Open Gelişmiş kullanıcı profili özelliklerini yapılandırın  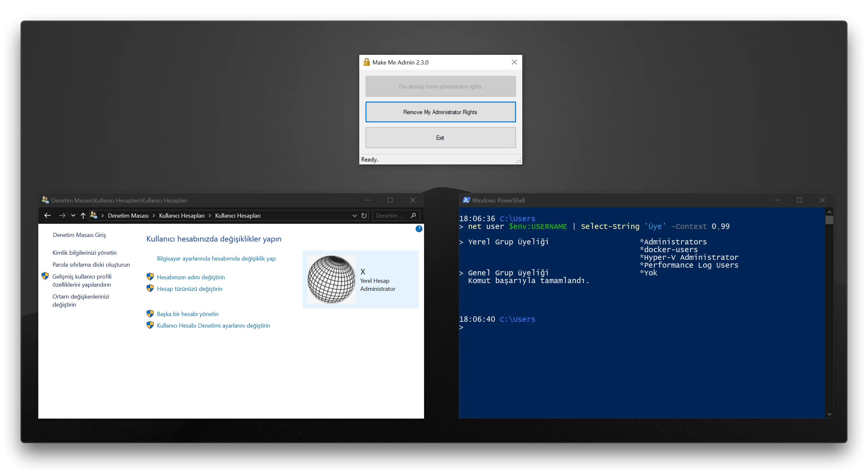(82, 280)
